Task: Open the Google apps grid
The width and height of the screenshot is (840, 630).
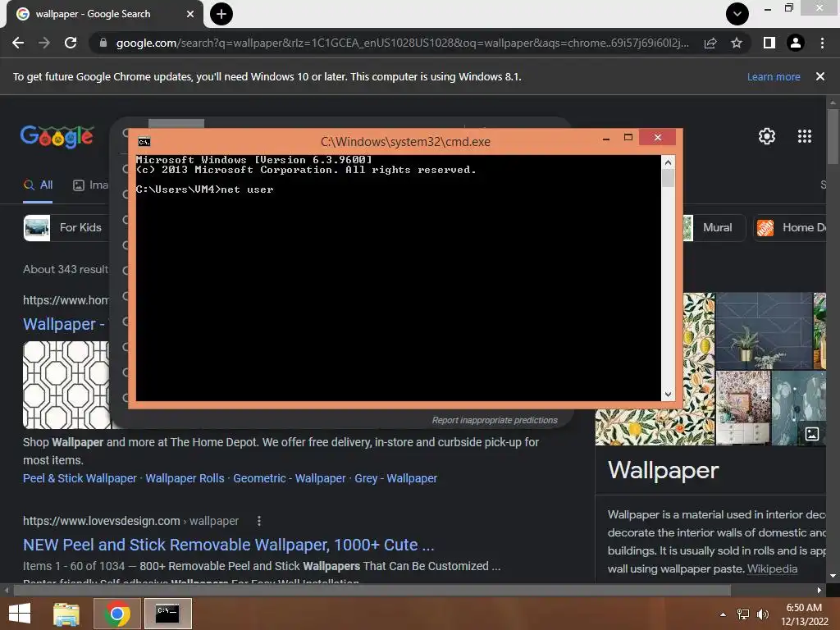Action: tap(805, 136)
